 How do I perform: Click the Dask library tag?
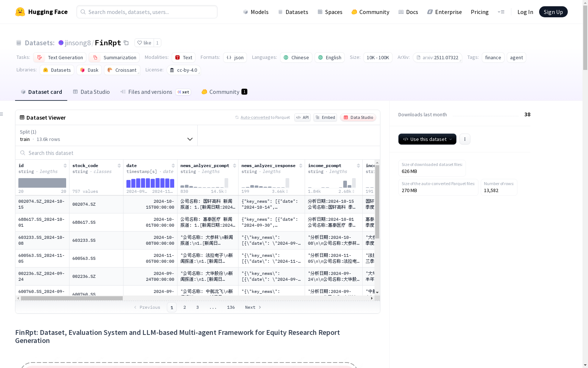pos(89,70)
